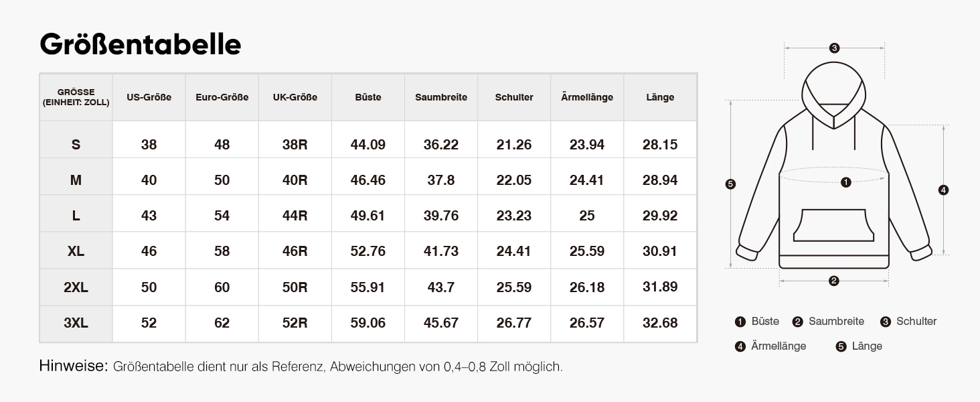
Task: Click the S size row label
Action: (x=76, y=145)
